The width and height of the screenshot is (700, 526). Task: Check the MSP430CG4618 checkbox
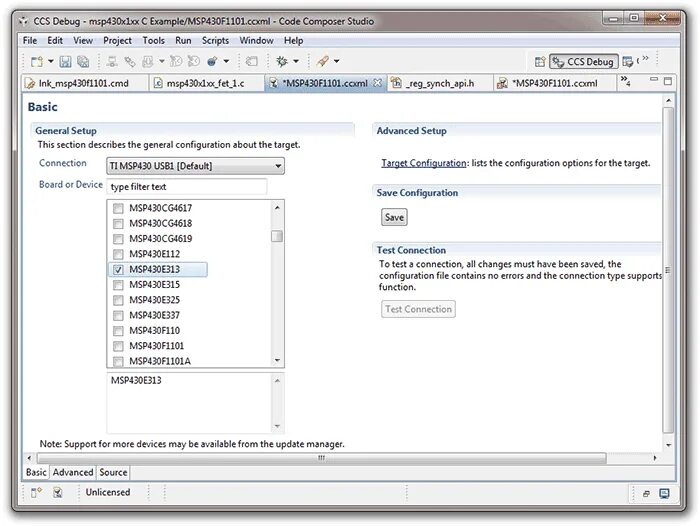click(118, 223)
